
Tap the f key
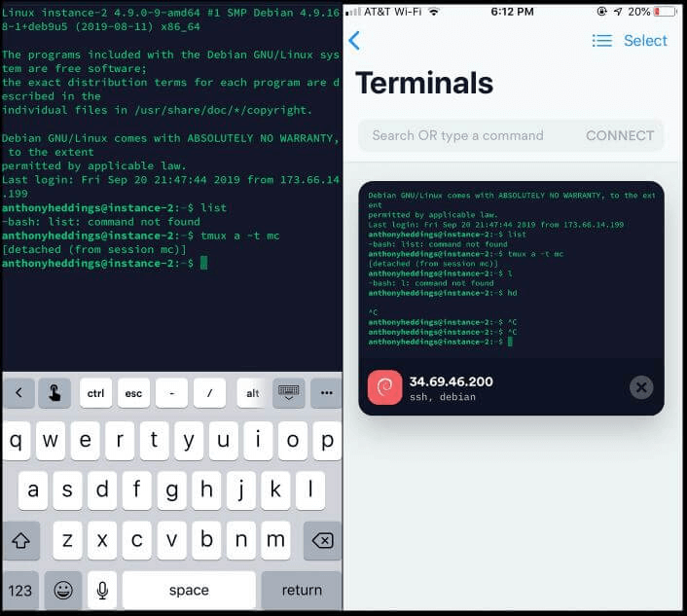136,490
